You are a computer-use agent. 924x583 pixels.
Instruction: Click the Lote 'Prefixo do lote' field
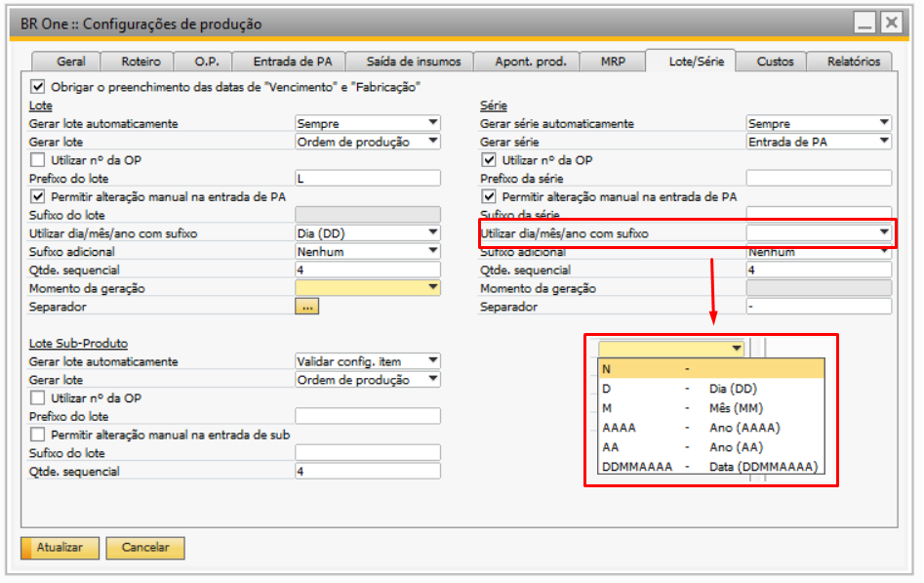tap(367, 179)
